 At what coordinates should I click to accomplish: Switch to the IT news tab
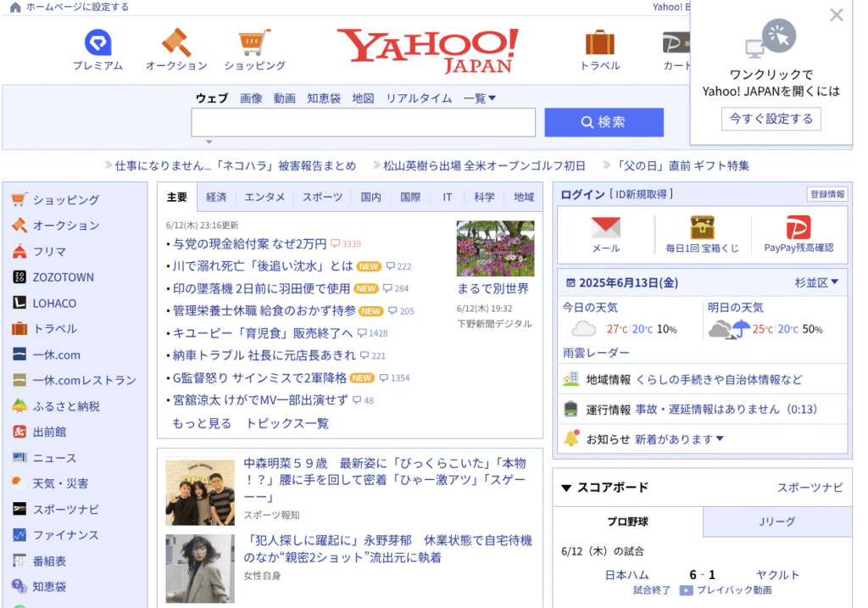point(448,197)
